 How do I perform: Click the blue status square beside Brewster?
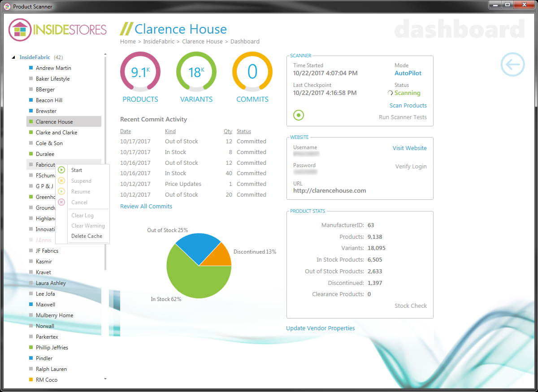coord(31,111)
